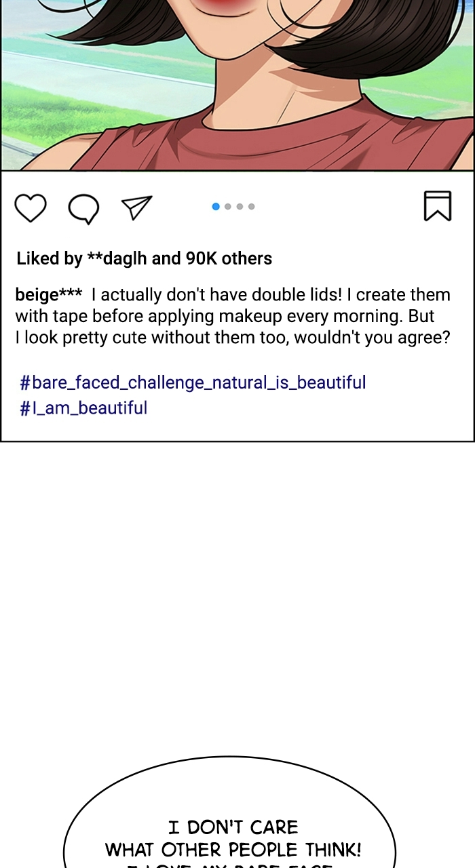475x868 pixels.
Task: Save the post with the bookmark icon
Action: [438, 205]
